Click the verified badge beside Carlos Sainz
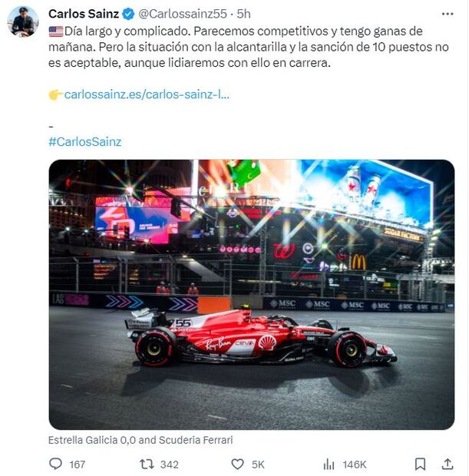The image size is (469, 476). [x=127, y=14]
